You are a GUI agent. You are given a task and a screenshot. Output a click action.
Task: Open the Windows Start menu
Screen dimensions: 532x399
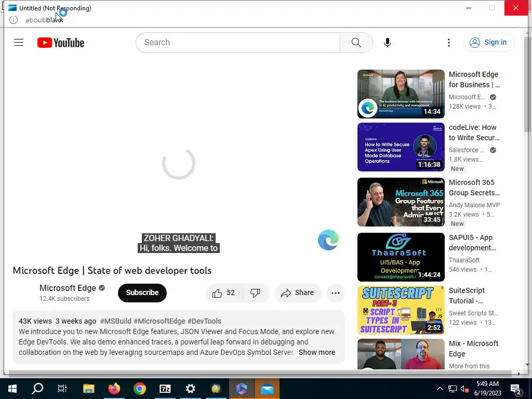coord(12,389)
